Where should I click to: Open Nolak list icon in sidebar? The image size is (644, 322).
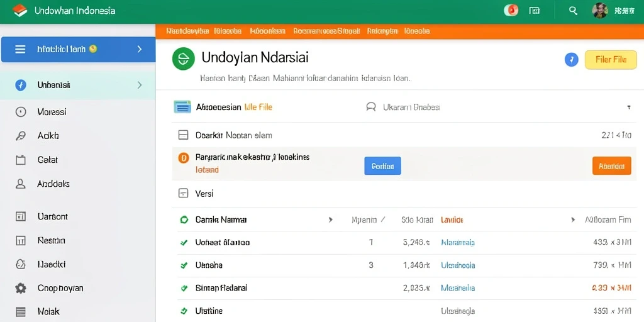(x=21, y=311)
